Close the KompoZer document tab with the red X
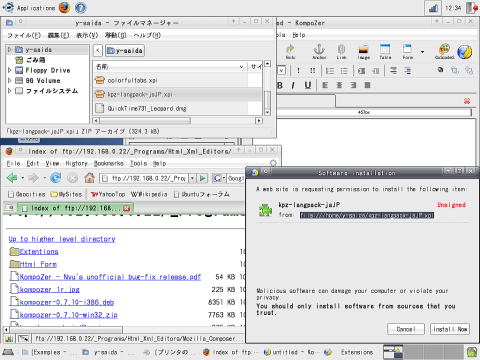Screen dimensions: 480x360 [467, 101]
